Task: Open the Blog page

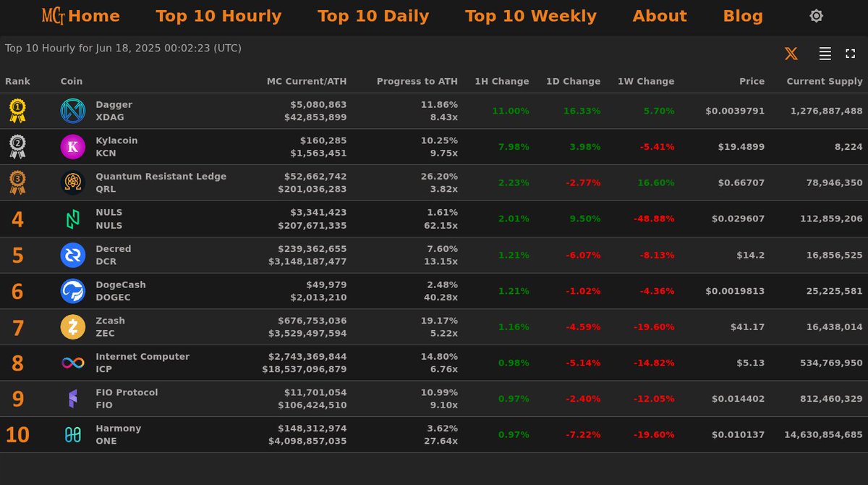Action: coord(743,16)
